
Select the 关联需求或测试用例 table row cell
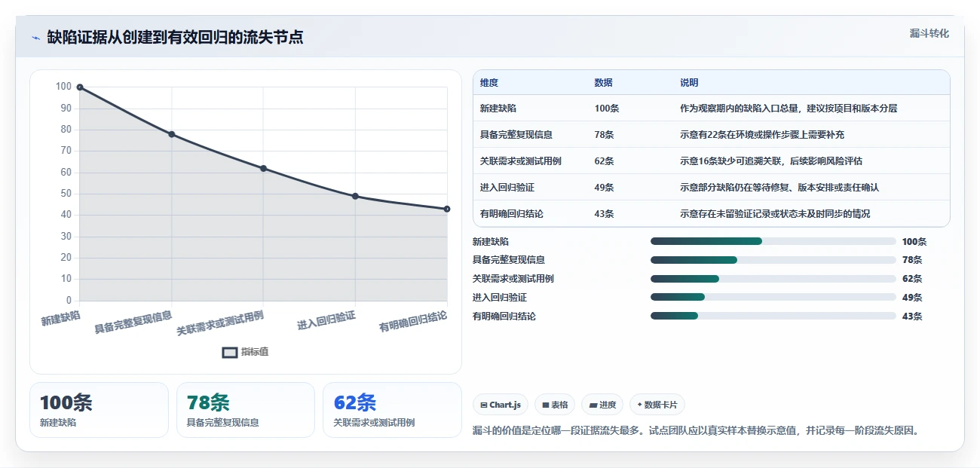coord(521,161)
